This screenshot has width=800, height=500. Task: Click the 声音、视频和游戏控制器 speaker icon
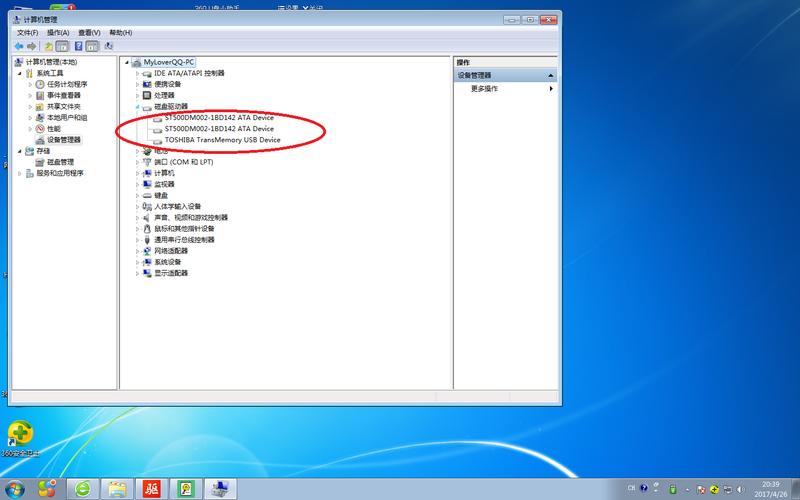click(147, 218)
